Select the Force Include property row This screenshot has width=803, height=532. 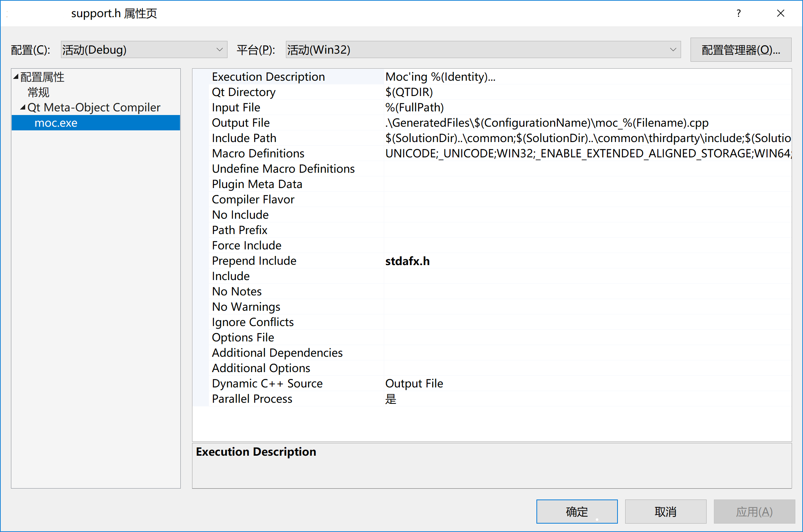(246, 245)
